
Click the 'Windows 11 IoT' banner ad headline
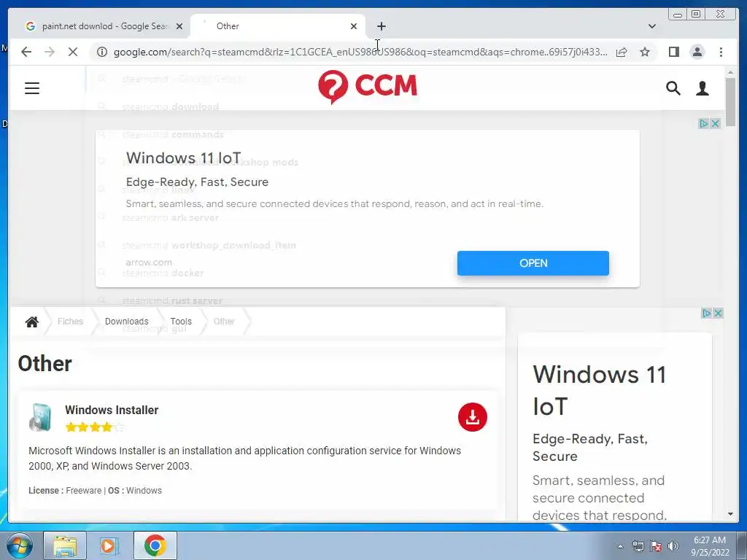click(x=183, y=157)
